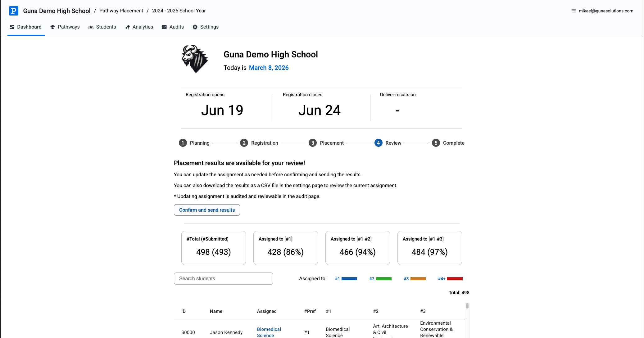This screenshot has width=644, height=338.
Task: Select step 2 Registration circle
Action: [x=244, y=143]
